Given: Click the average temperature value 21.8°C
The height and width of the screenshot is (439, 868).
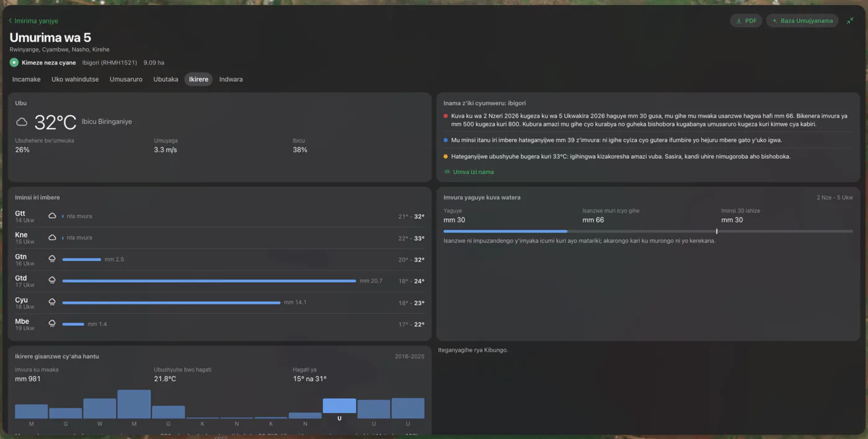Looking at the screenshot, I should click(x=165, y=379).
